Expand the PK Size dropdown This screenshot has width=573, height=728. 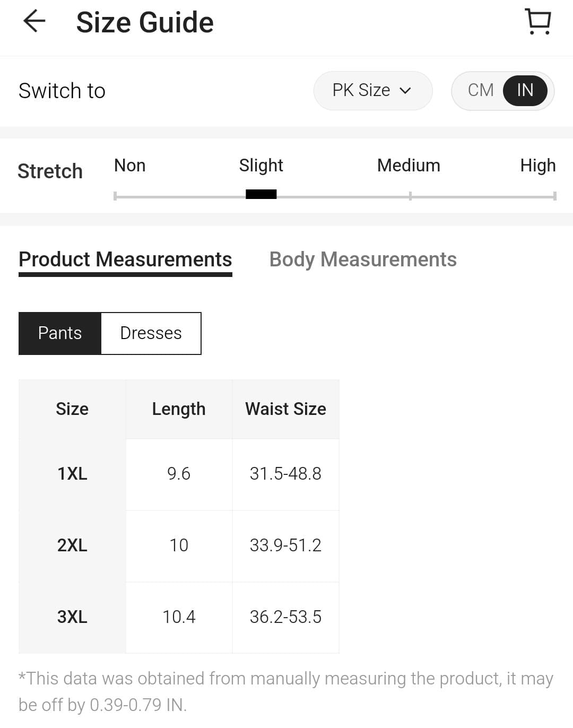[x=372, y=91]
